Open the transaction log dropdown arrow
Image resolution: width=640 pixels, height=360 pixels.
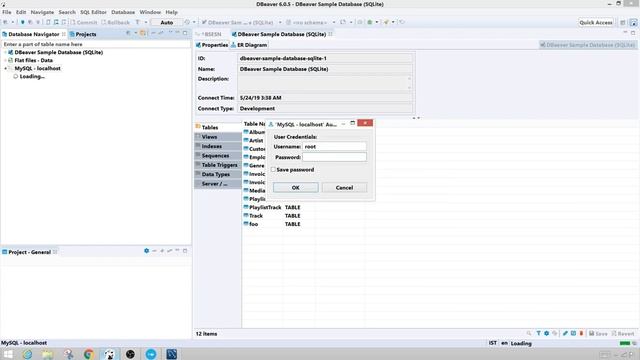tap(194, 22)
